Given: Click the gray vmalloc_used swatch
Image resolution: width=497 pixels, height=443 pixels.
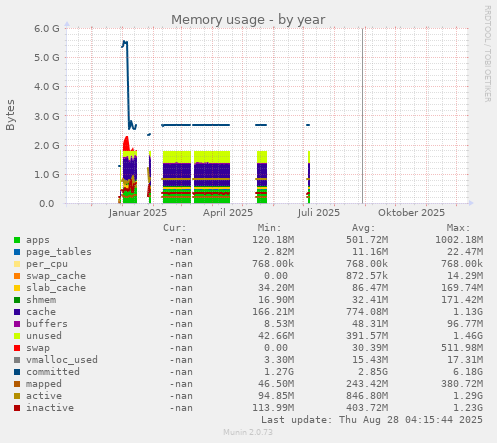Looking at the screenshot, I should coord(17,360).
